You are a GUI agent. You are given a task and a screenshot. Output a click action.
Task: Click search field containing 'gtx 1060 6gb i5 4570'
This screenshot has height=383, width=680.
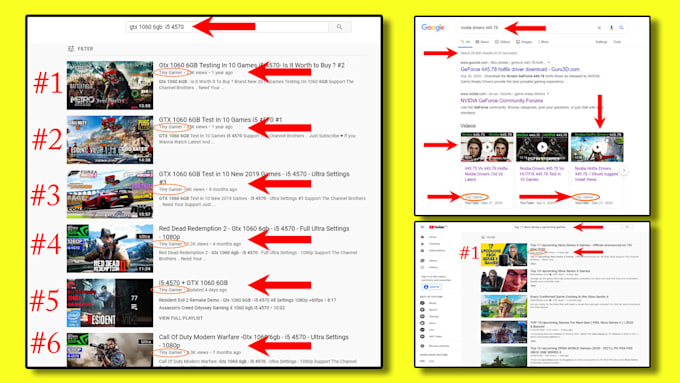(x=227, y=27)
